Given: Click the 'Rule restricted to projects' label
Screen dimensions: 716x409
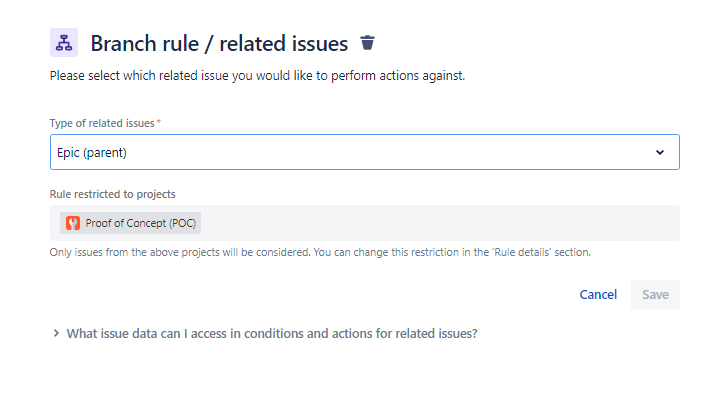Looking at the screenshot, I should (x=112, y=194).
